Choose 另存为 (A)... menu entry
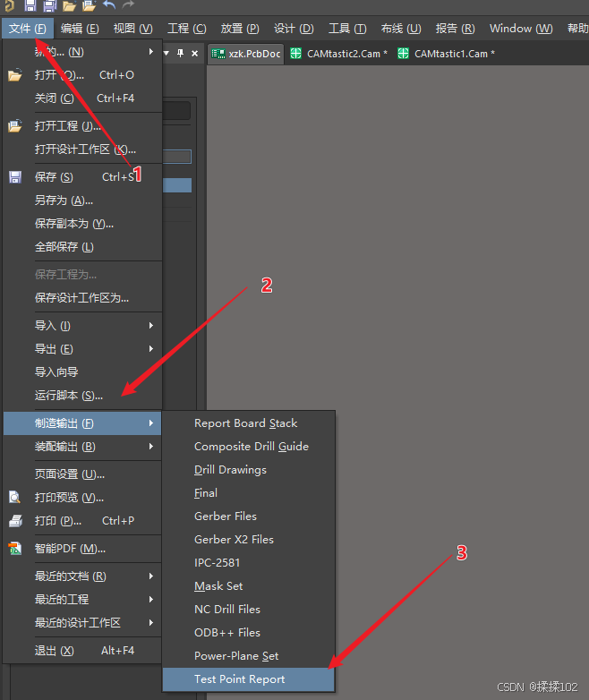Viewport: 589px width, 700px height. [x=82, y=201]
